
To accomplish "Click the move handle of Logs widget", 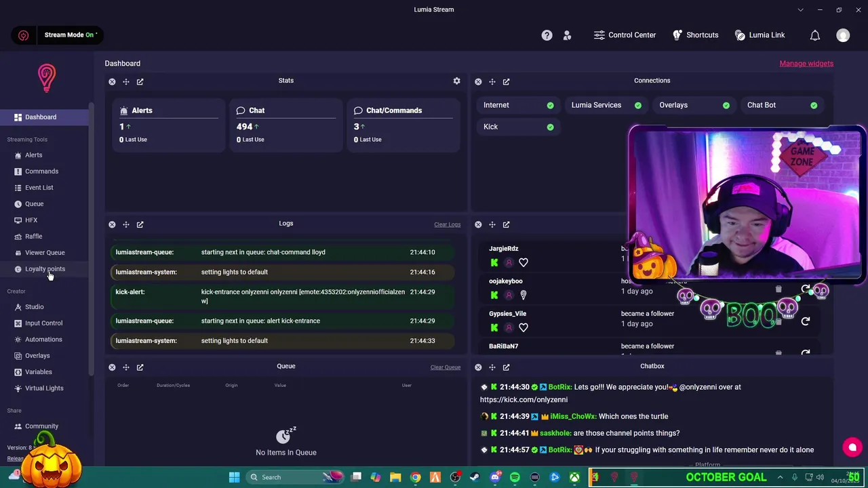I will click(126, 224).
